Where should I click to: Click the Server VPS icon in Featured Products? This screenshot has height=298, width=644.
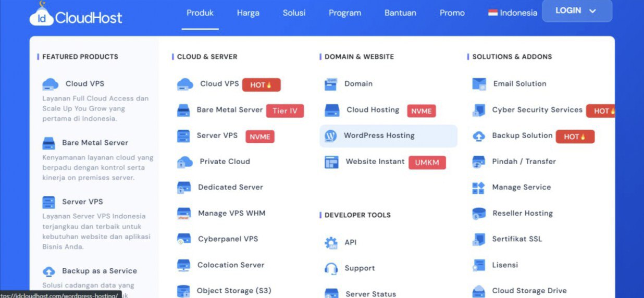coord(48,202)
